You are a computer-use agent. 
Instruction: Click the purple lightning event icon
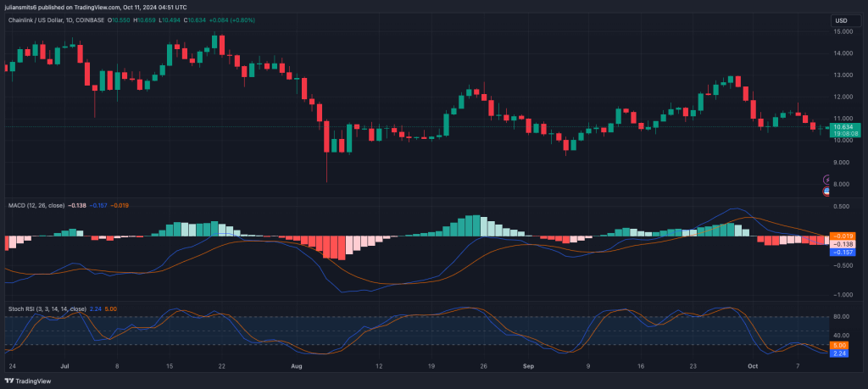[827, 180]
